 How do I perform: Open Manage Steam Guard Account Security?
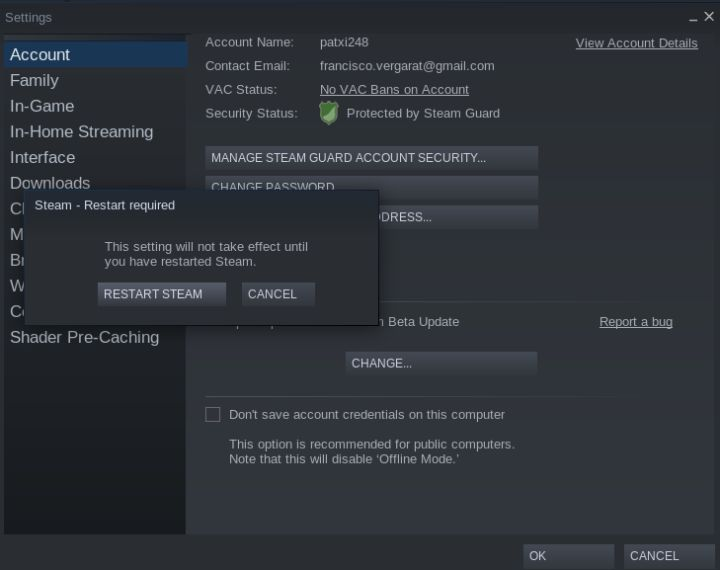[x=371, y=158]
